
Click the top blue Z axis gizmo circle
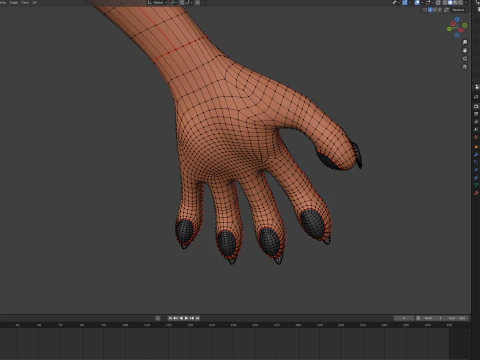(457, 19)
